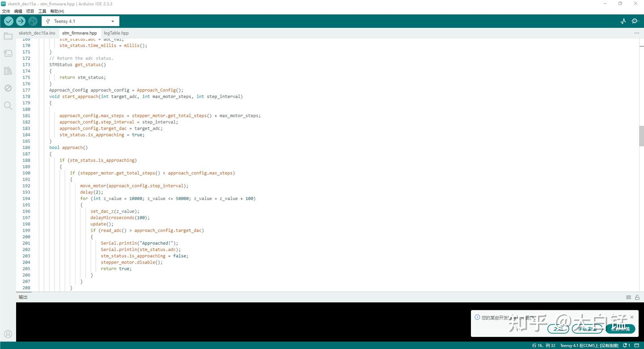Image resolution: width=644 pixels, height=349 pixels.
Task: Click the 'for (int z_value = 10000' loop line
Action: coord(168,199)
